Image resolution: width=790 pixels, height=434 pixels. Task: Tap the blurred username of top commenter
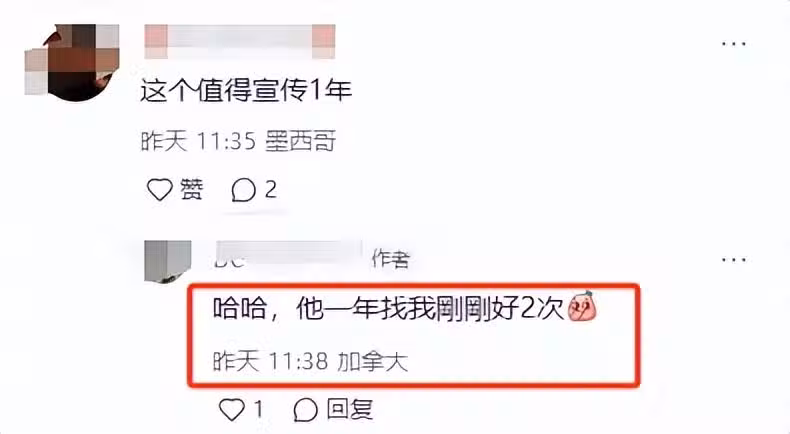tap(240, 41)
